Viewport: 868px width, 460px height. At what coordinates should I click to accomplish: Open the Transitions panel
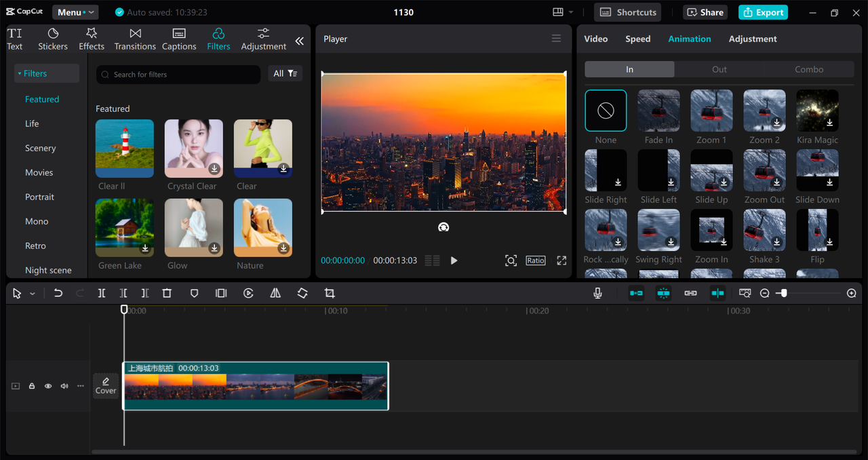click(x=135, y=39)
